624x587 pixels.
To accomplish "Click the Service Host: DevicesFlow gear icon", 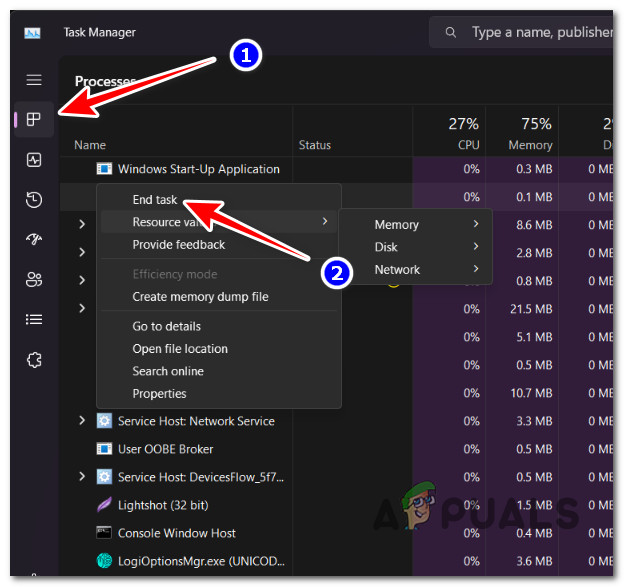I will tap(104, 477).
